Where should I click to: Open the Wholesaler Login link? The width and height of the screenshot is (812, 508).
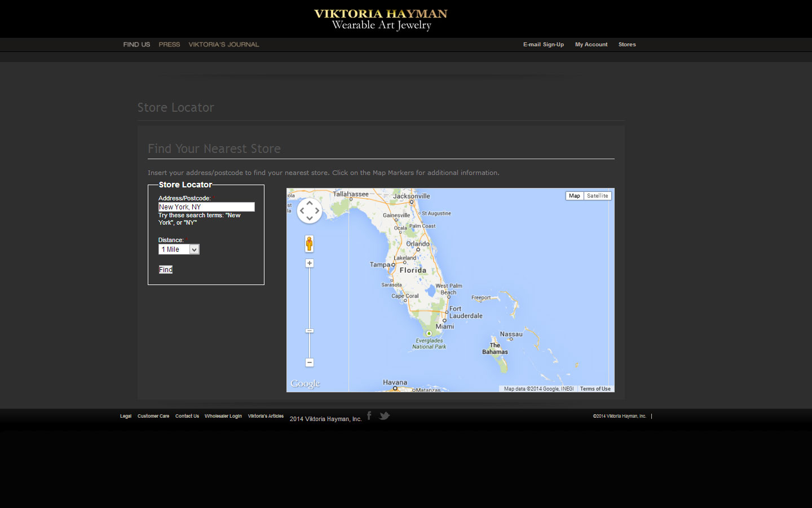(223, 416)
